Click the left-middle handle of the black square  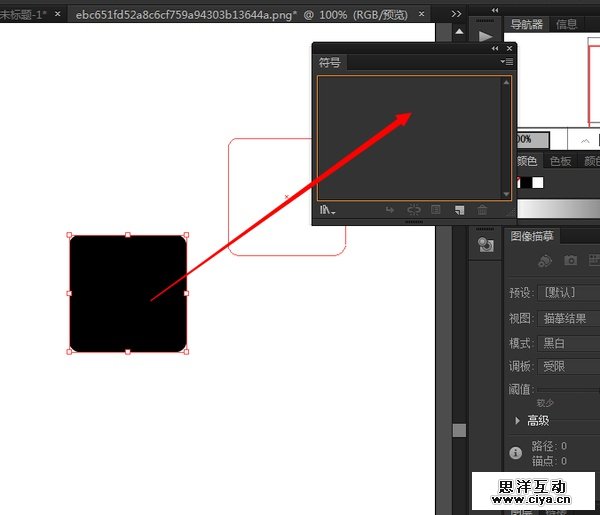[x=69, y=293]
